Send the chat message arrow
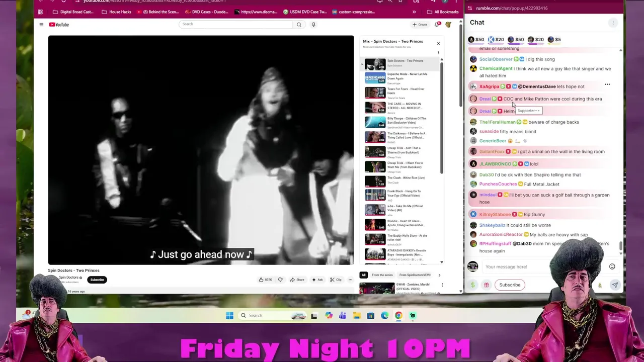The width and height of the screenshot is (644, 362). 615,285
